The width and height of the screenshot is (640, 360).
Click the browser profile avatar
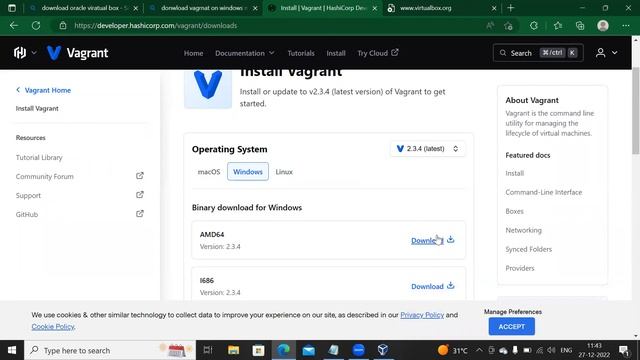[x=603, y=26]
